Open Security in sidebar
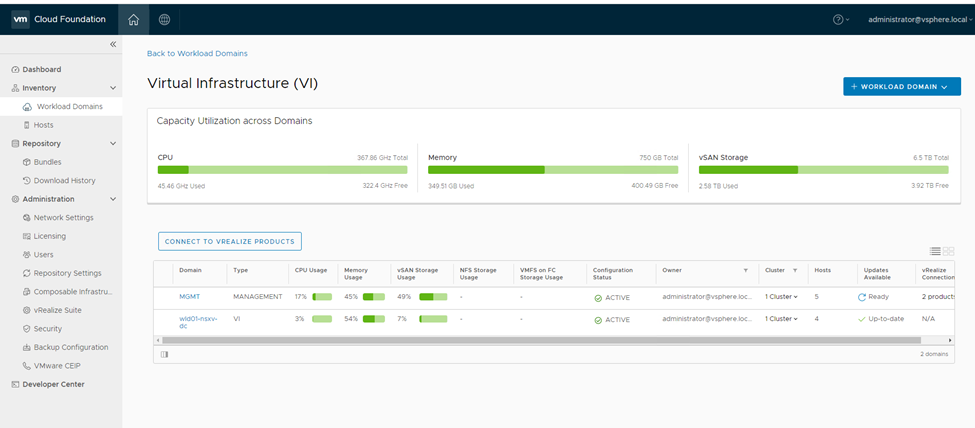Screen dimensions: 975x428 pos(48,328)
